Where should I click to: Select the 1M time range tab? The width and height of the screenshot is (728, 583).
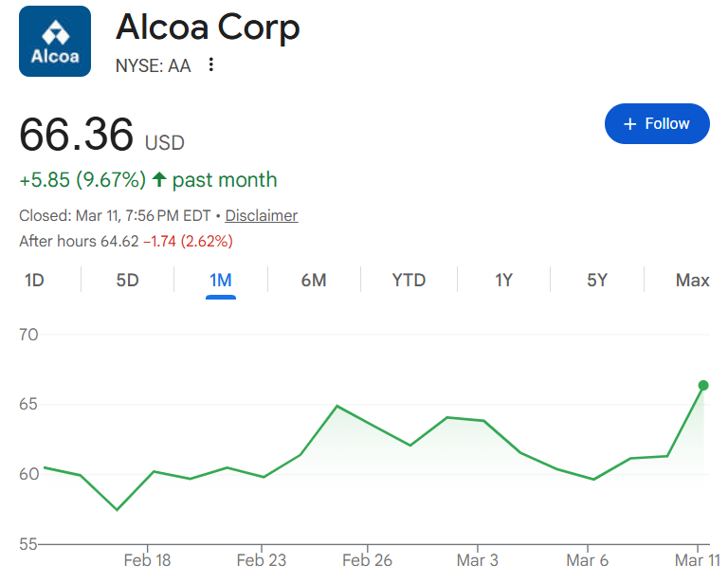[x=221, y=280]
